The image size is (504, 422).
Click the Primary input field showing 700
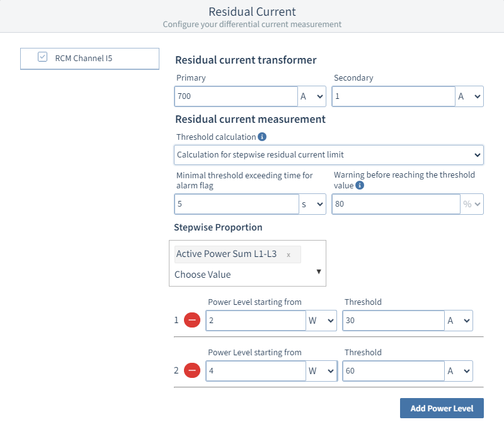click(236, 96)
